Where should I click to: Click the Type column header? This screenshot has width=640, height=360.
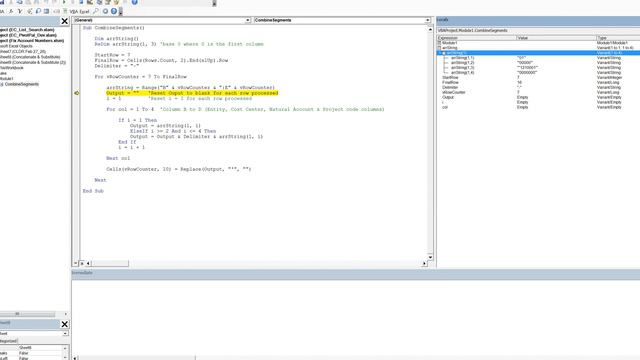618,38
